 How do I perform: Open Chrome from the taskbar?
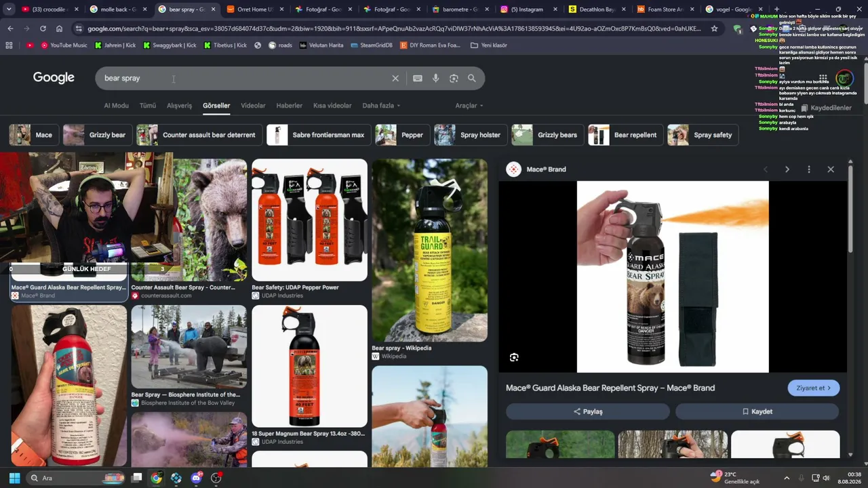pos(156,478)
